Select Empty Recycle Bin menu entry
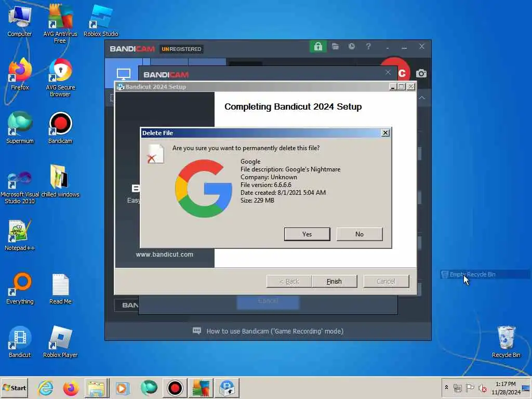Image resolution: width=532 pixels, height=399 pixels. 485,274
